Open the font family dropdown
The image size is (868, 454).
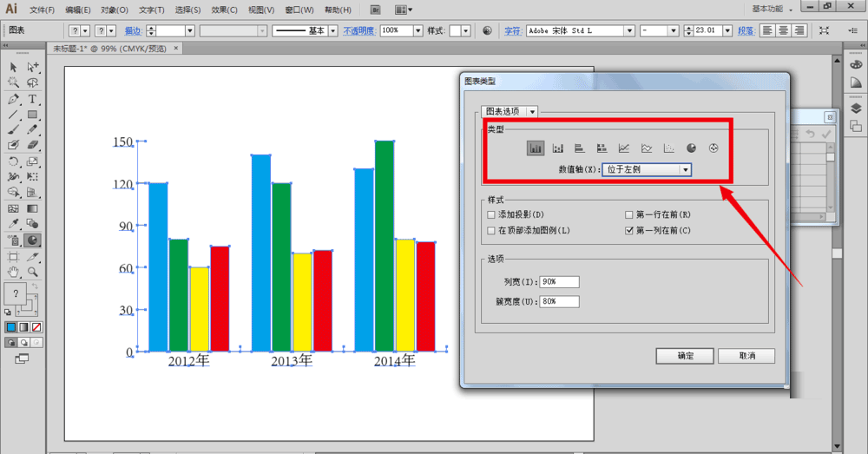point(629,30)
